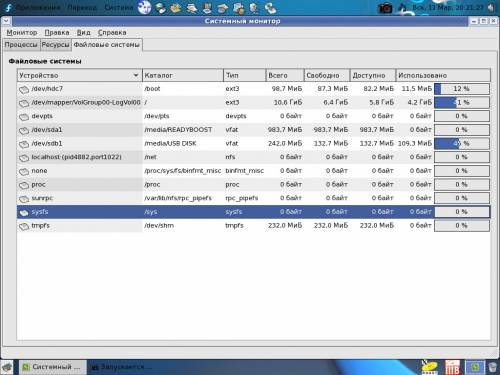The width and height of the screenshot is (500, 375).
Task: Click the usage bar for root / filesystem
Action: point(462,103)
